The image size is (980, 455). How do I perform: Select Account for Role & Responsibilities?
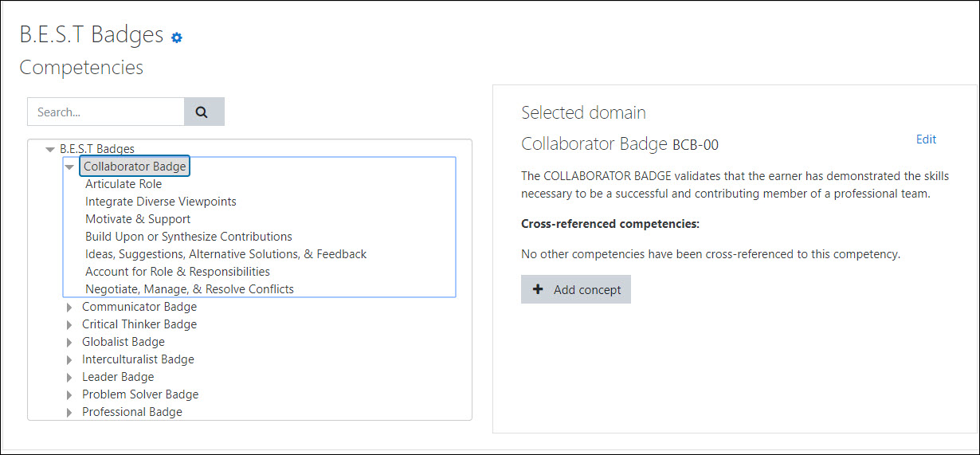[x=178, y=272]
